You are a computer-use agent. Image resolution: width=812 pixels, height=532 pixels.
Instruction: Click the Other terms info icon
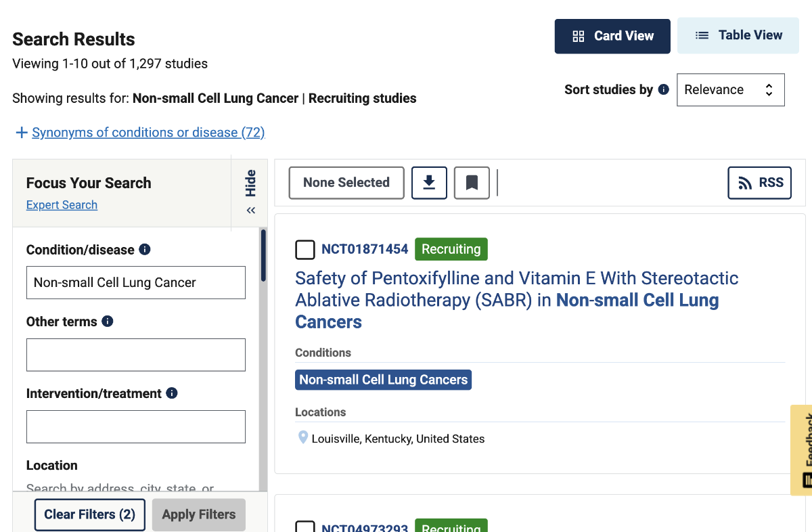[x=108, y=322]
